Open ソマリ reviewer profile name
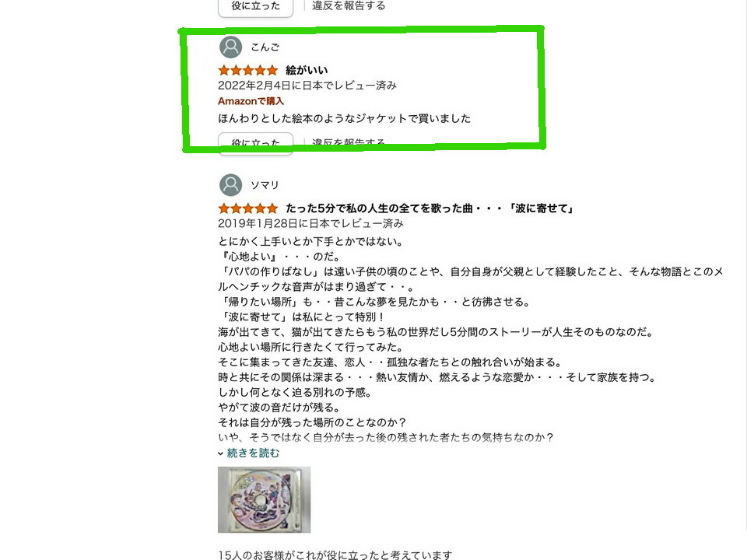The image size is (747, 560). click(265, 185)
